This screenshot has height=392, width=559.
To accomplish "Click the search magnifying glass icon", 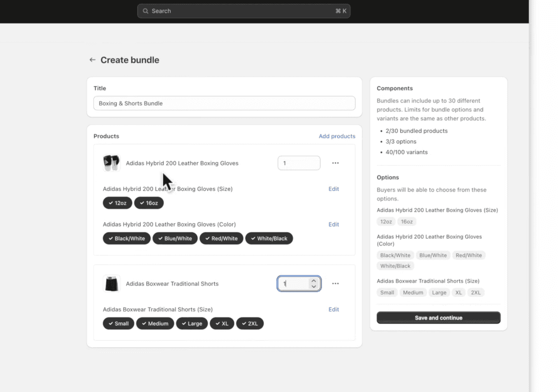I will coord(146,11).
